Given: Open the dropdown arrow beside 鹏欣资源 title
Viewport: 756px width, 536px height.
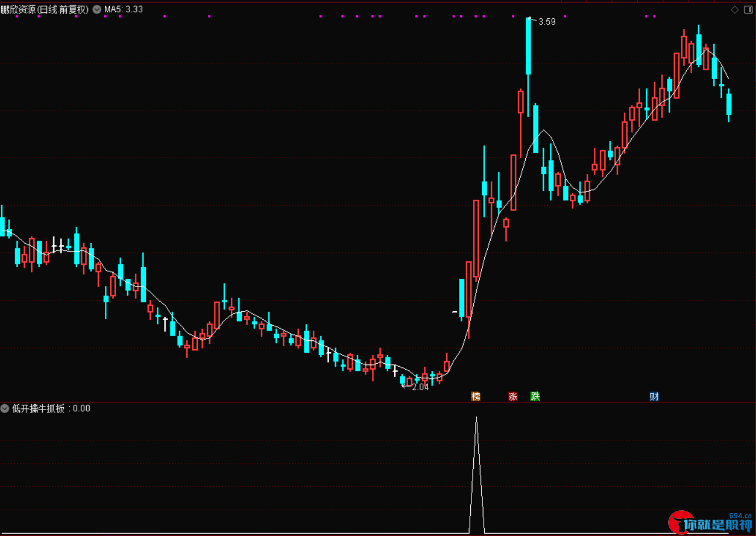Looking at the screenshot, I should click(97, 9).
